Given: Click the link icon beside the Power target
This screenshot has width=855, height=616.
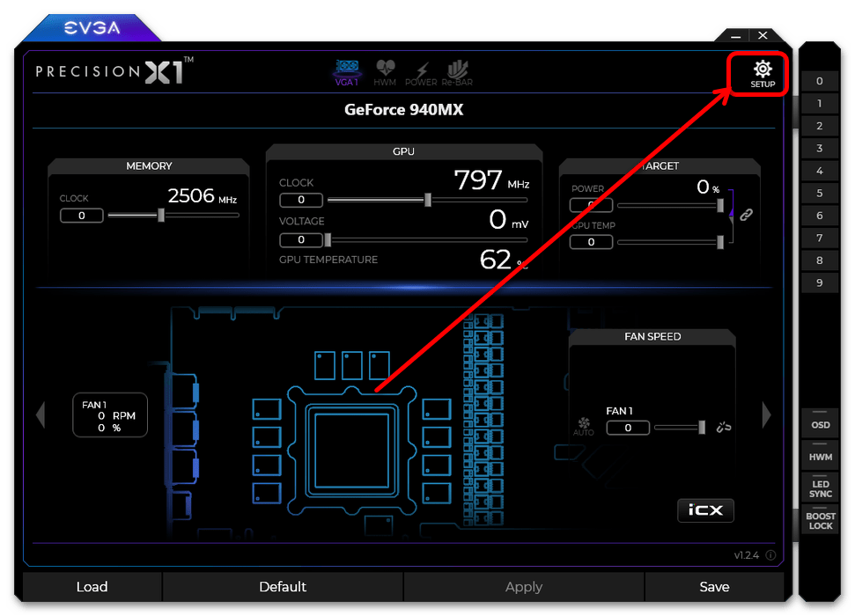Looking at the screenshot, I should [x=746, y=214].
